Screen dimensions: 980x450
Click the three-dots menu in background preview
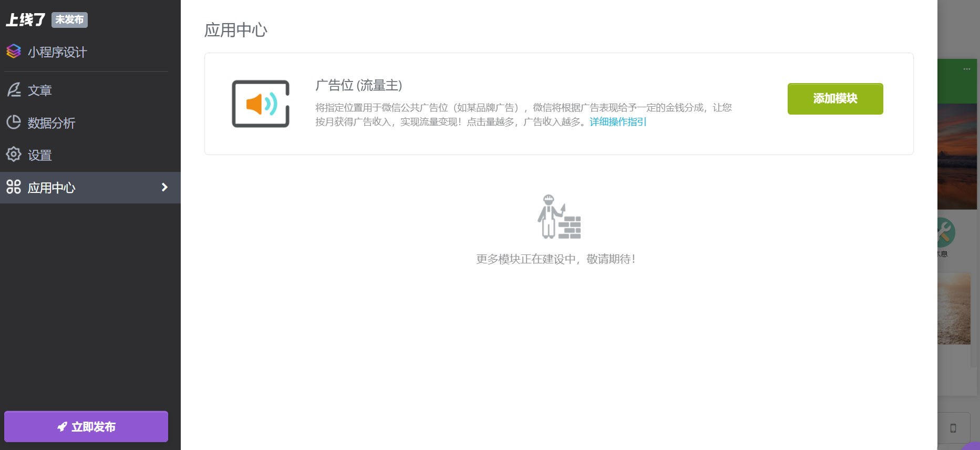point(966,69)
